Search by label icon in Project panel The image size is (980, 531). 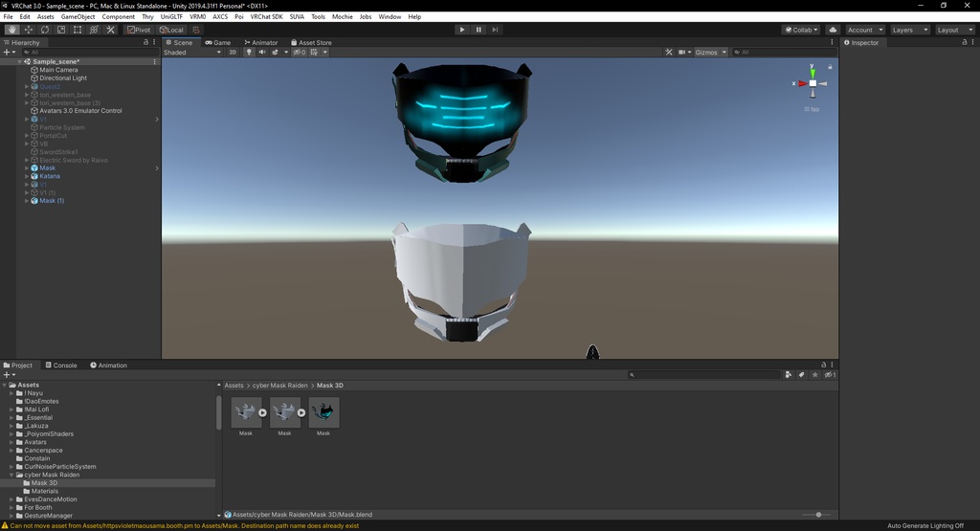[x=802, y=375]
